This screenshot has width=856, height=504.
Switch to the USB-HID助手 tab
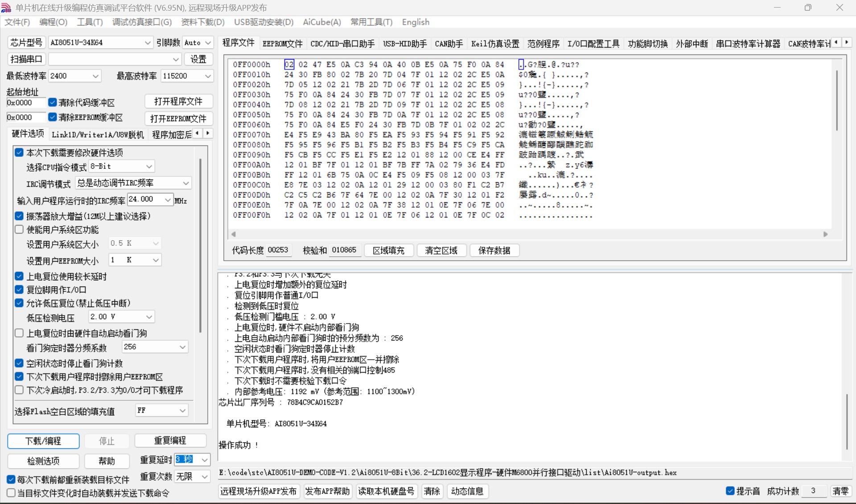click(x=405, y=44)
